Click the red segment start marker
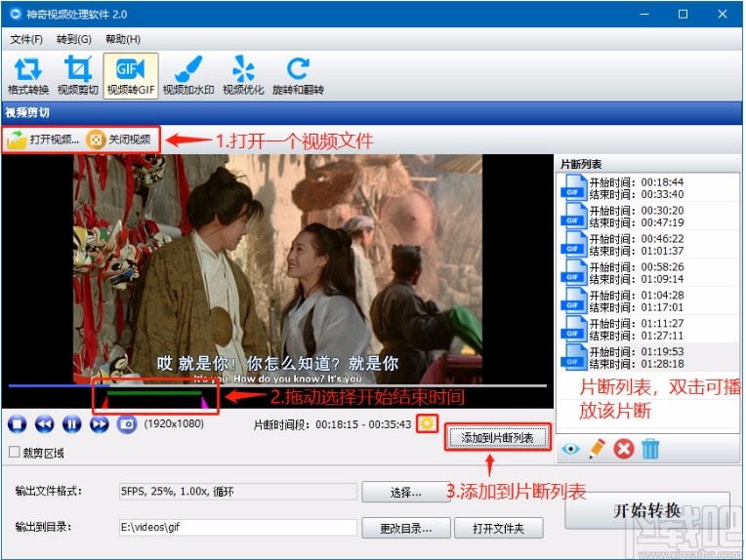 (104, 403)
